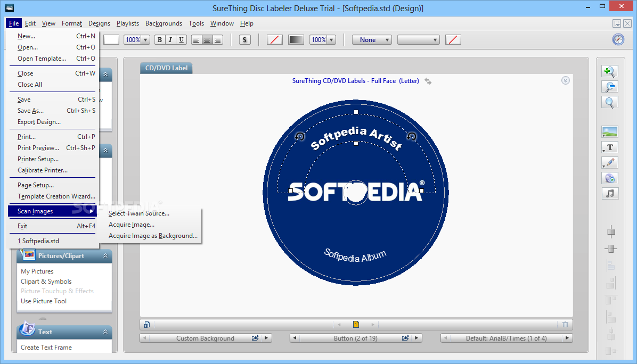637x364 pixels.
Task: Open the Playlists menu
Action: coord(128,23)
